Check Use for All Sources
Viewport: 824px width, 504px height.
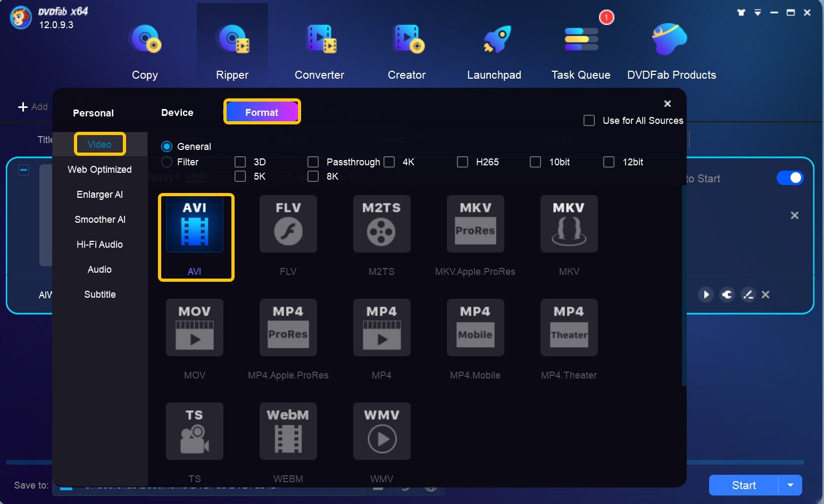[x=589, y=121]
